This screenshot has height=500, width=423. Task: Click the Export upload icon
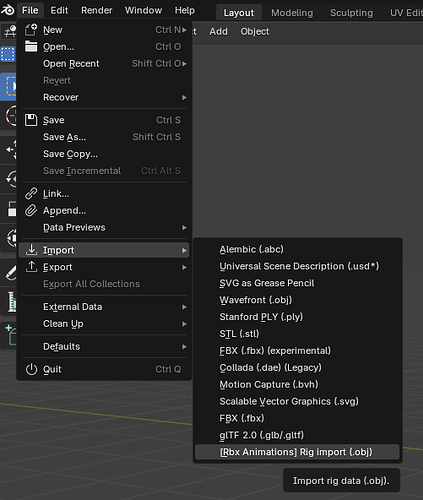(x=31, y=267)
